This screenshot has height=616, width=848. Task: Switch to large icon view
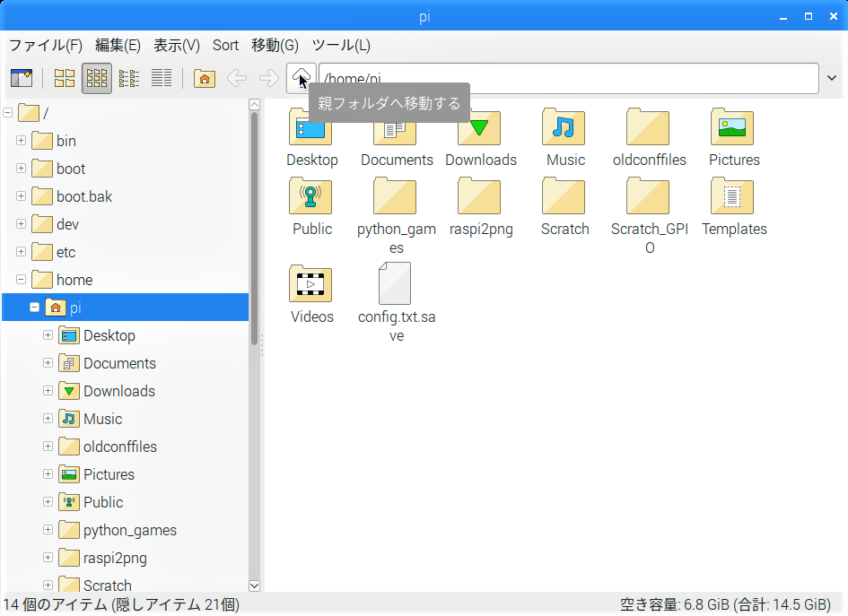(x=65, y=78)
